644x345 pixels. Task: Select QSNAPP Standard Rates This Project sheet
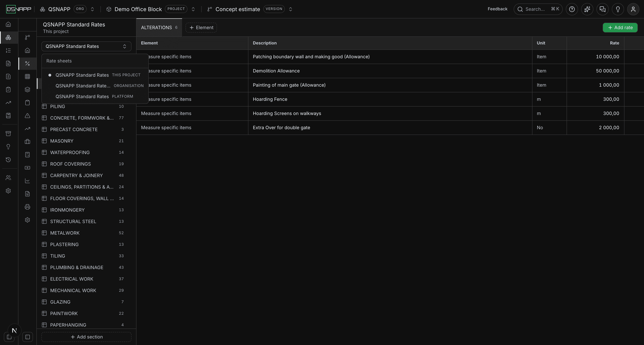pos(95,75)
